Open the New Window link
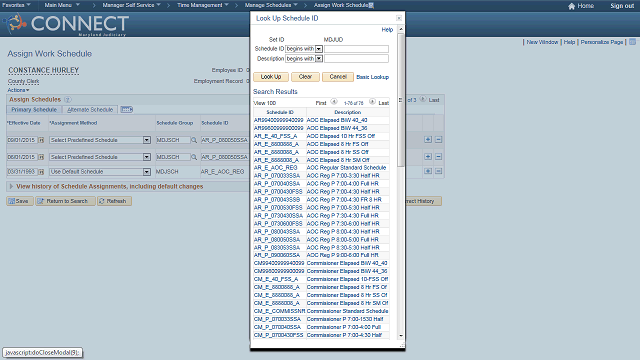640x360 pixels. click(542, 42)
